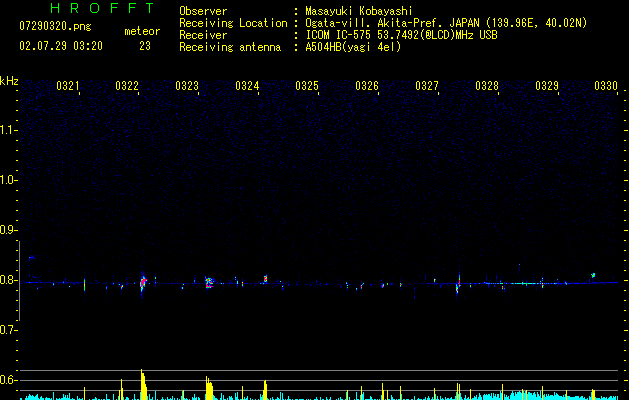Screen dimensions: 629x400
Task: Click the tallest yellow intensity bar after 0322
Action: 143,384
